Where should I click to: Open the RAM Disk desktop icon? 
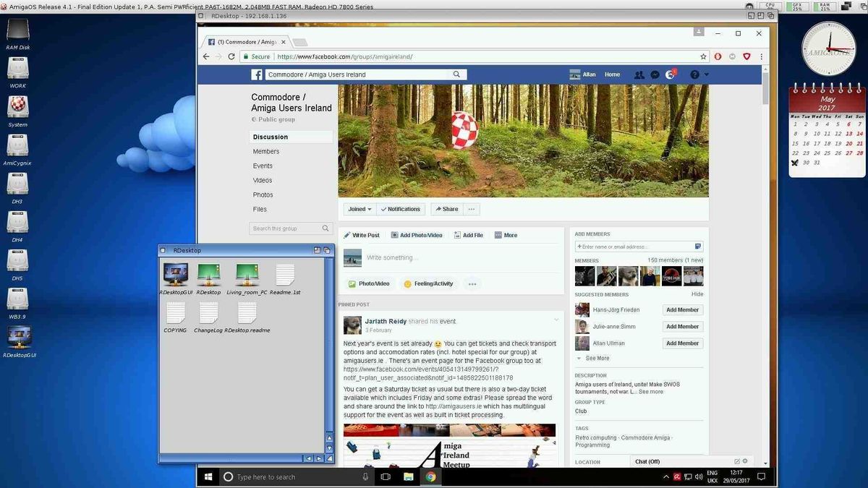pos(17,30)
